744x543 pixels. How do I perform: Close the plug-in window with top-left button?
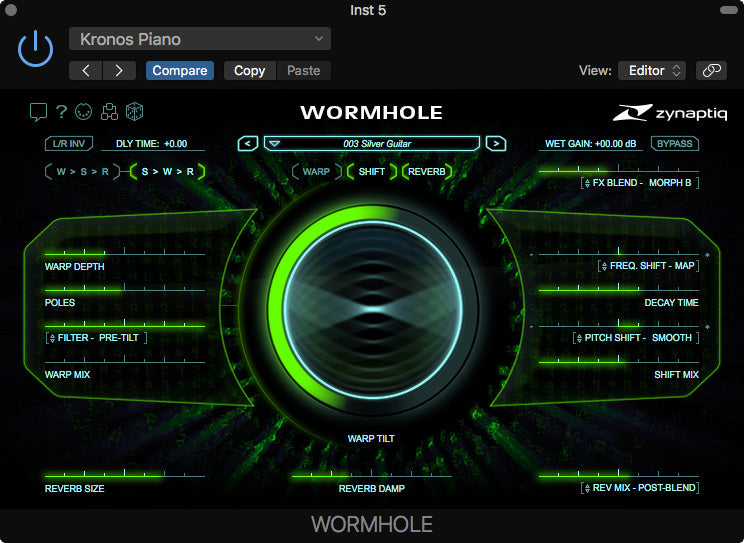click(x=11, y=9)
